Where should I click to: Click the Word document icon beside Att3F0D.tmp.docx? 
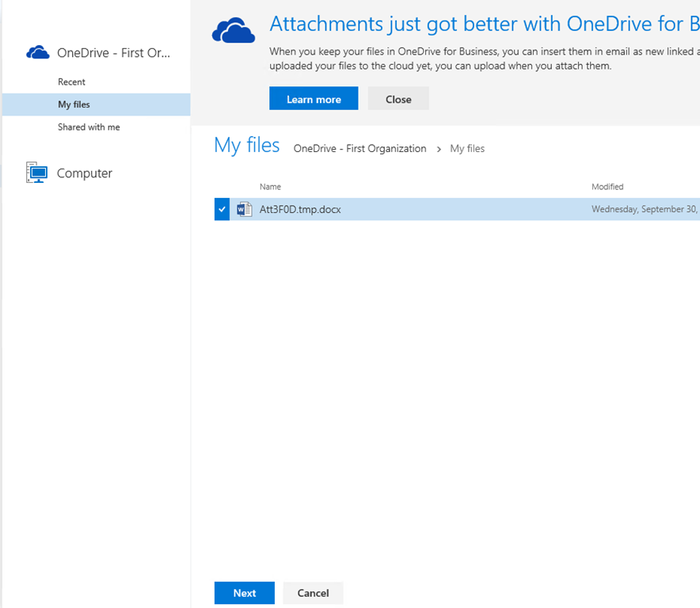tap(242, 209)
